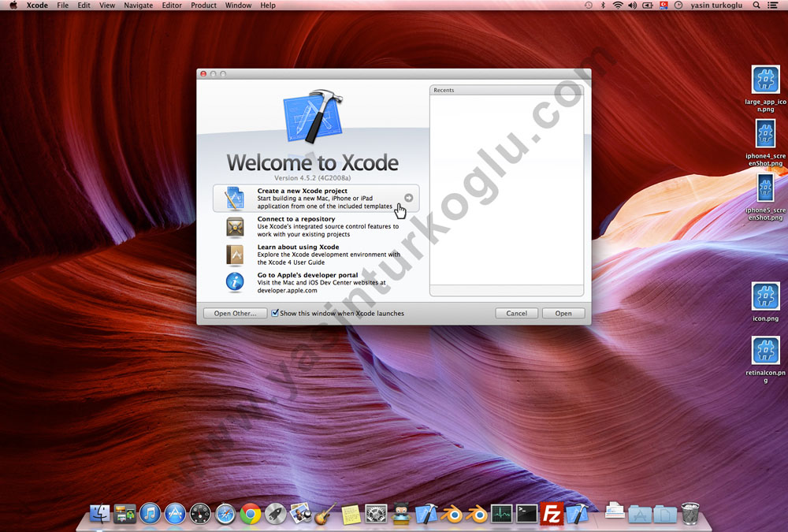Open the Applications folder stack in Dock
The image size is (788, 532).
click(640, 515)
